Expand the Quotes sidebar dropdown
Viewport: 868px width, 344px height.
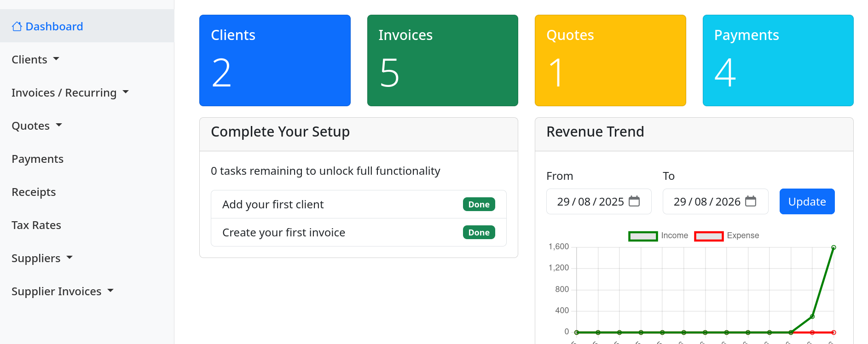37,126
